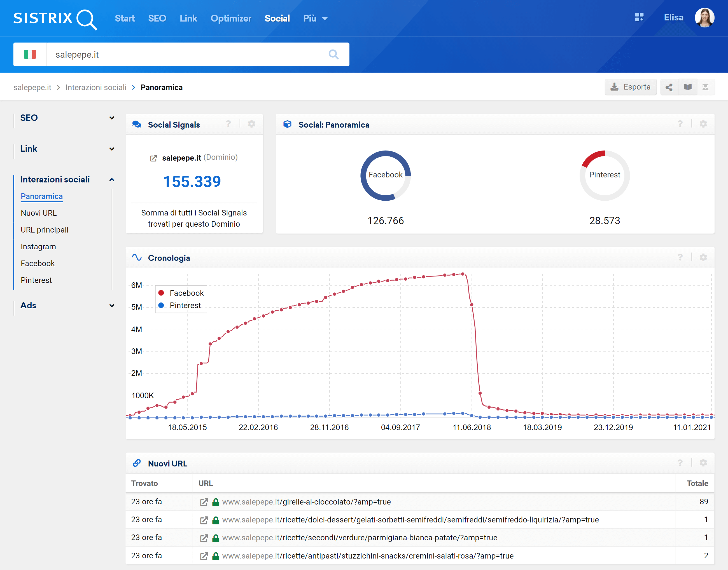Open Social in top navigation
Screen dimensions: 728x570
coord(277,18)
